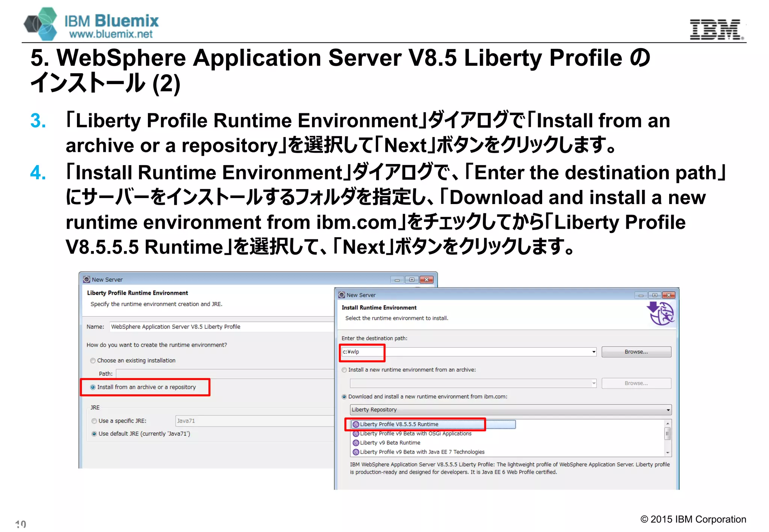Click the Install Runtime Environment download globe icon
Screen dimensions: 769x532
click(x=661, y=314)
